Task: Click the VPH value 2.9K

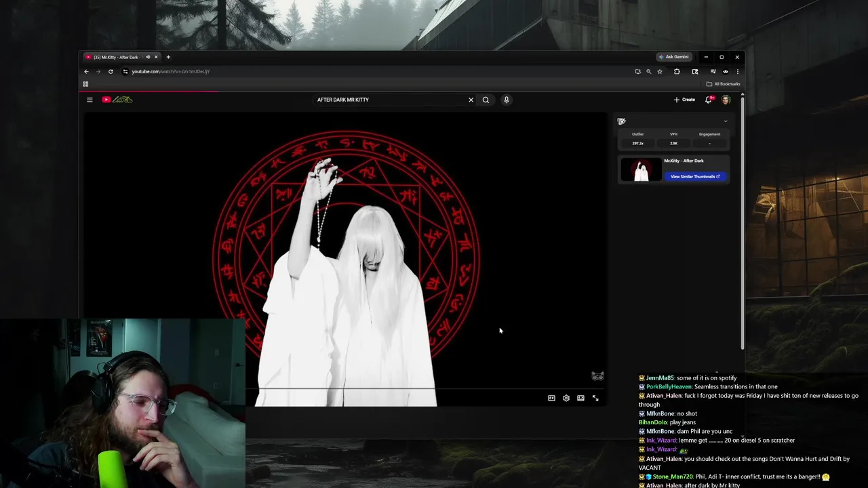Action: 673,143
